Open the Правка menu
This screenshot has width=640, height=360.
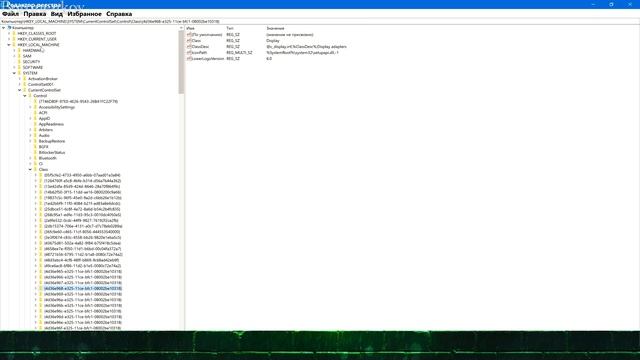pos(35,14)
